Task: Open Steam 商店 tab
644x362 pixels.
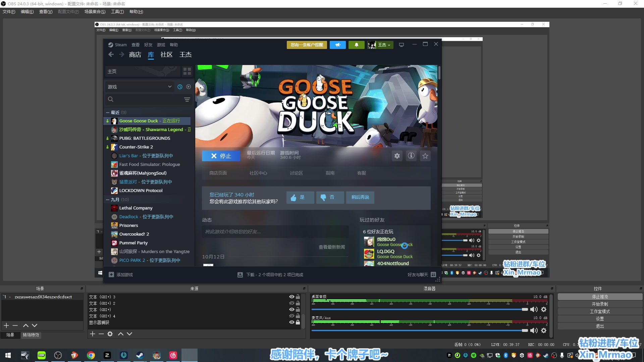Action: point(135,55)
